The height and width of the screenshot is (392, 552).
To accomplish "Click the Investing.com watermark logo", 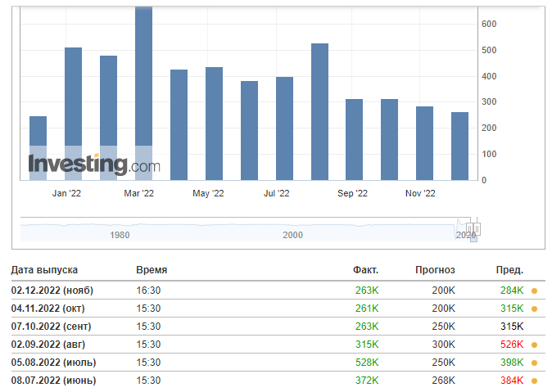I will pos(94,164).
